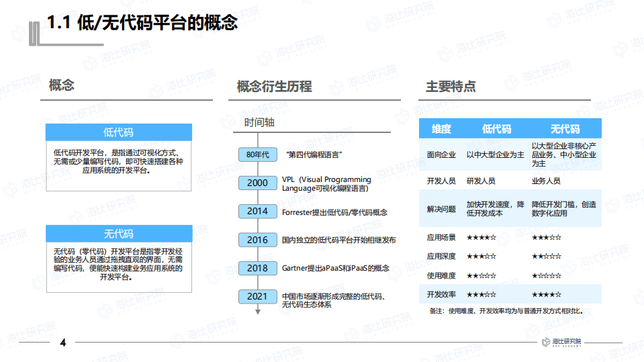644x362 pixels.
Task: Click the '无代码' table column header
Action: pos(565,129)
